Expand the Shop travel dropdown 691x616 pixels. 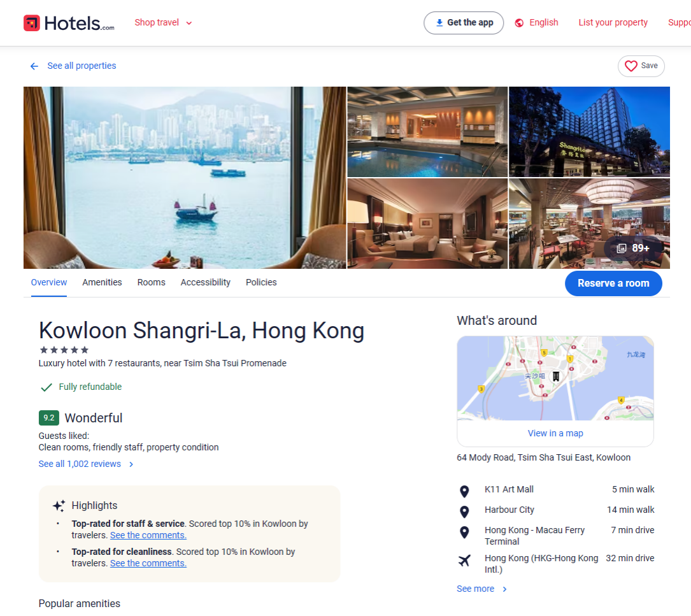tap(164, 22)
